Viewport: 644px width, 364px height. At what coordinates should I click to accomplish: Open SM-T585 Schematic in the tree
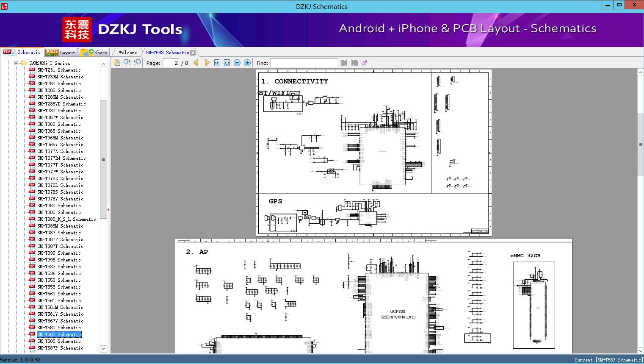pyautogui.click(x=59, y=341)
